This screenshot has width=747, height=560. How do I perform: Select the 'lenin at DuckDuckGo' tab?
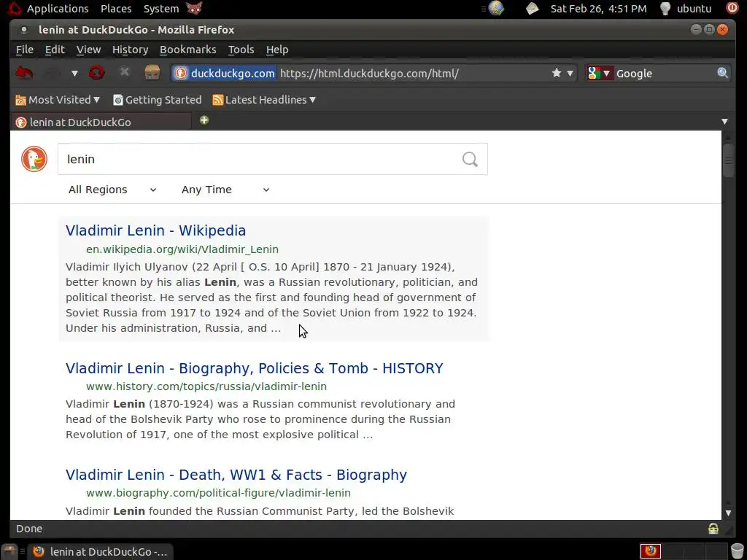[101, 122]
